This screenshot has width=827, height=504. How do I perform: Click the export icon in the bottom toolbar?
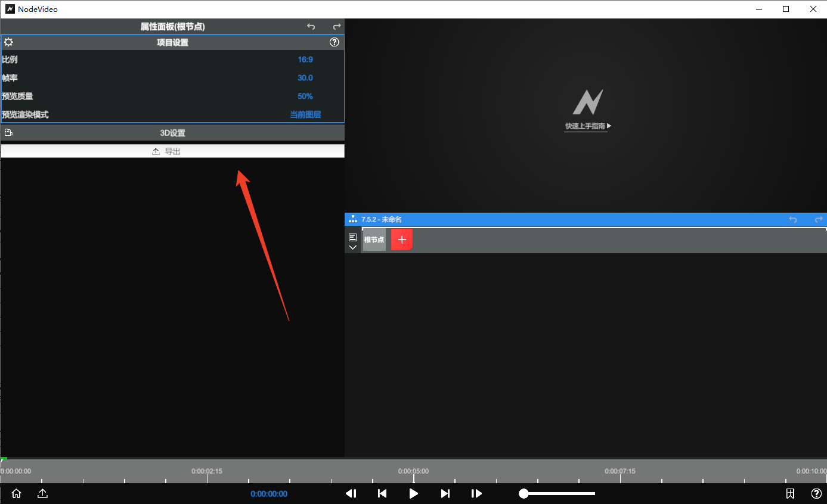click(42, 493)
